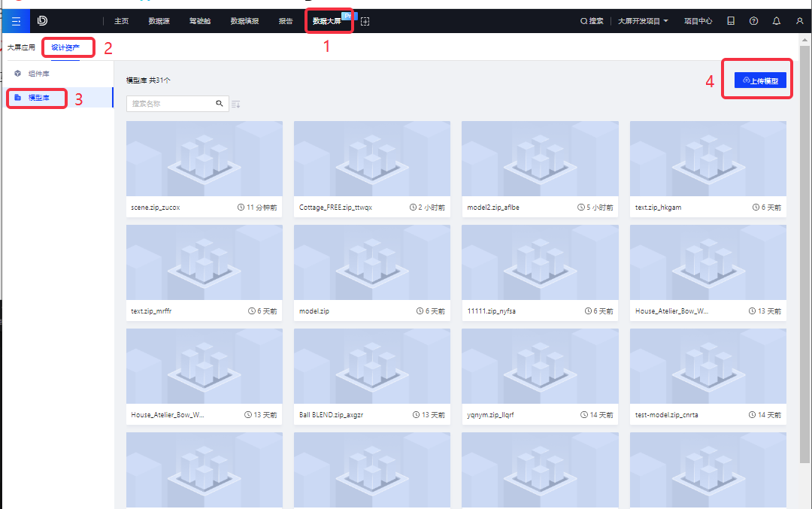Open the notifications bell icon
The image size is (812, 509).
pos(777,21)
